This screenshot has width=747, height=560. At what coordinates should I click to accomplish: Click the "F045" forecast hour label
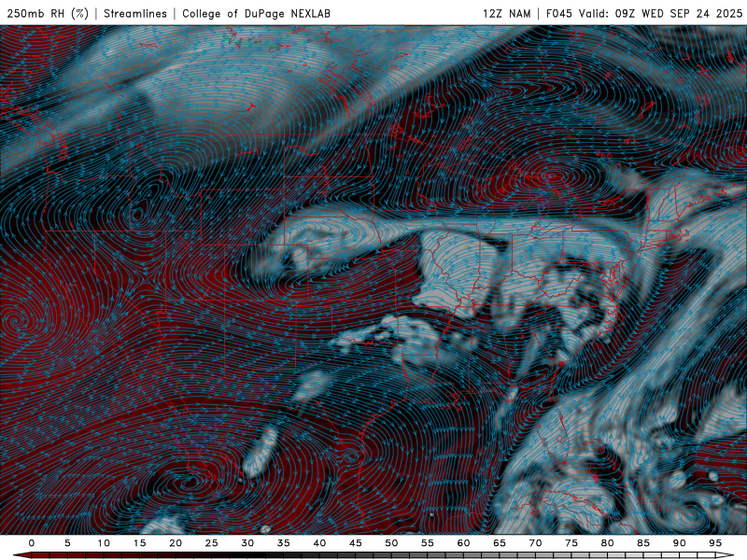pyautogui.click(x=558, y=13)
